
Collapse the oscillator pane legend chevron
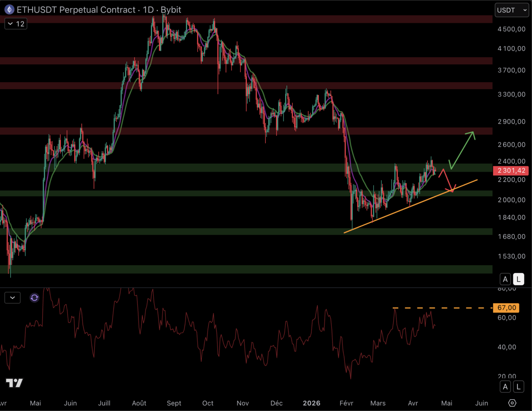click(13, 298)
